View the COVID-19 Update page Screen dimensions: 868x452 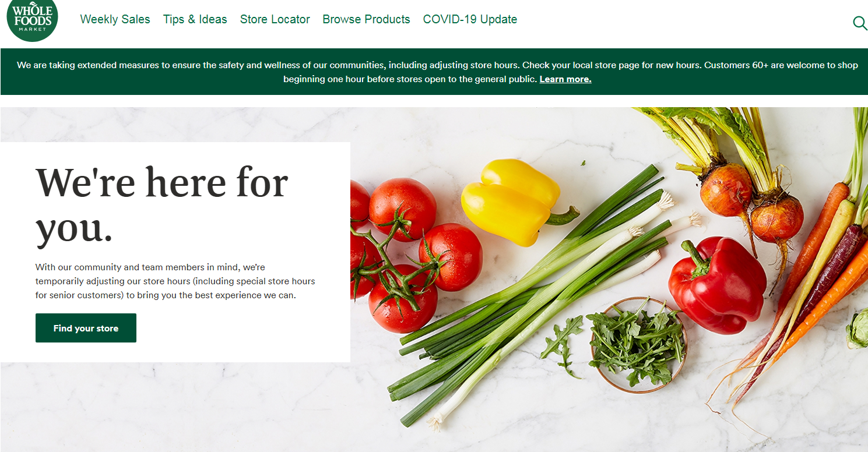point(470,19)
